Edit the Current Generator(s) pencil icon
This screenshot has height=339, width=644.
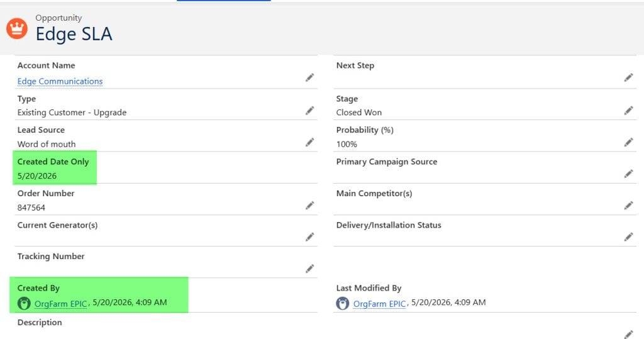[309, 237]
